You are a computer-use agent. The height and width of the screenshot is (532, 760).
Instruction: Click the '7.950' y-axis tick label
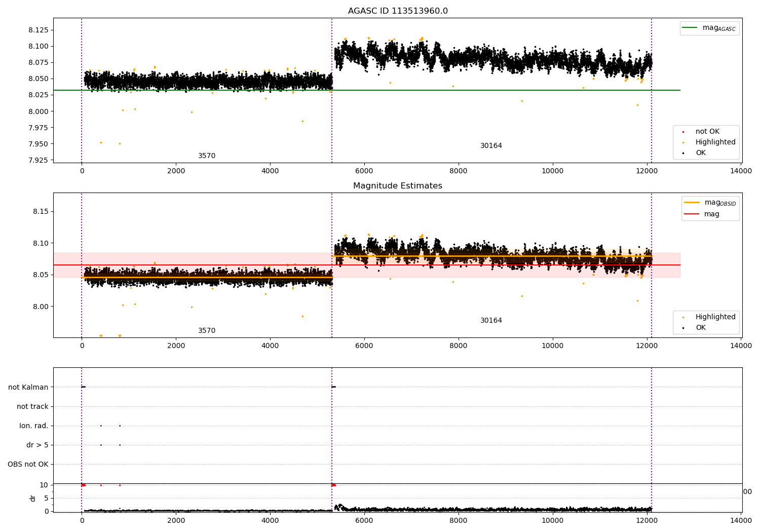pyautogui.click(x=39, y=144)
